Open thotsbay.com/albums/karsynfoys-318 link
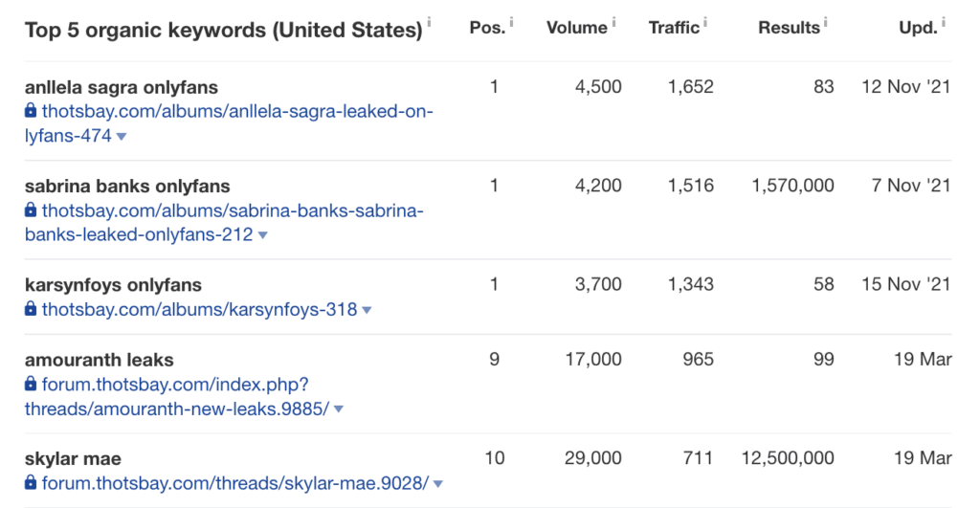Screen dimensions: 980x508 tap(199, 309)
